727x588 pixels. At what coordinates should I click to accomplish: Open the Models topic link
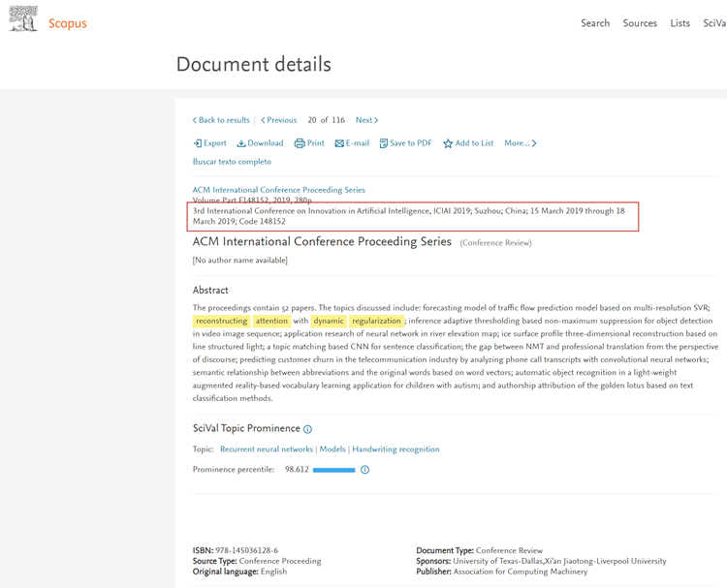tap(332, 449)
